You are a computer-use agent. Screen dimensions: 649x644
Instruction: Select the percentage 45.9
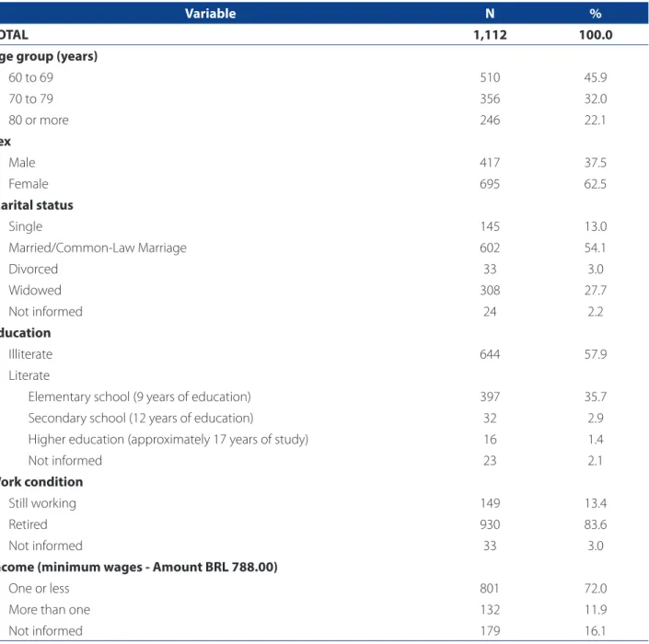(596, 77)
